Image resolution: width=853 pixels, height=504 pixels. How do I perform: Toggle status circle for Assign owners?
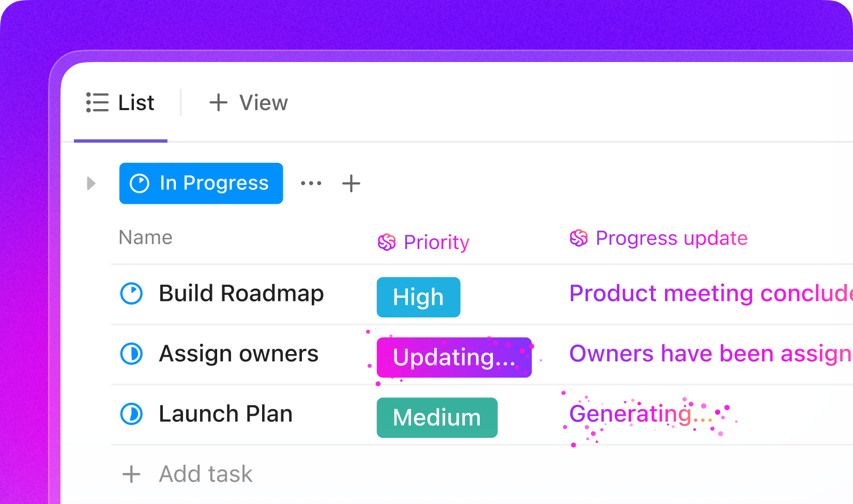point(132,354)
